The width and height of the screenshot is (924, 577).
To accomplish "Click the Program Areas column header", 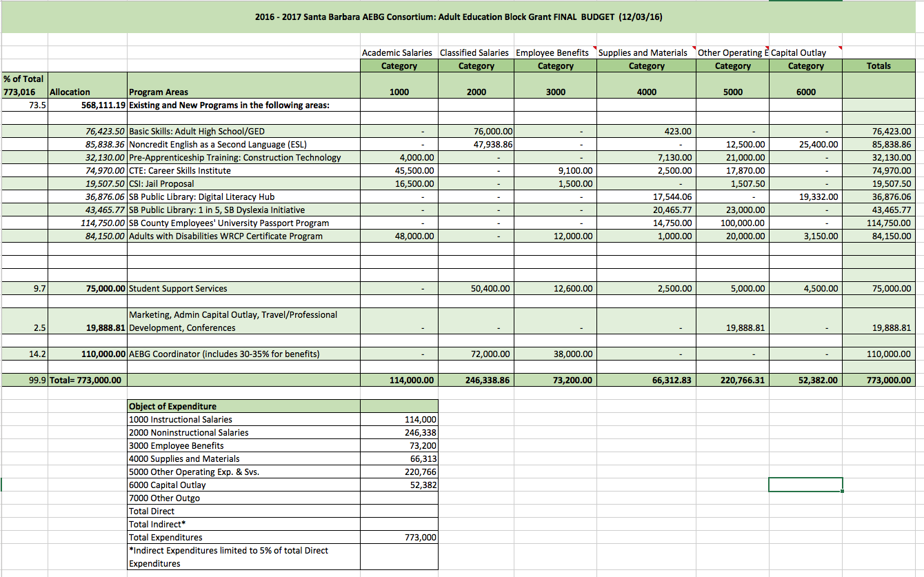I will coord(159,92).
